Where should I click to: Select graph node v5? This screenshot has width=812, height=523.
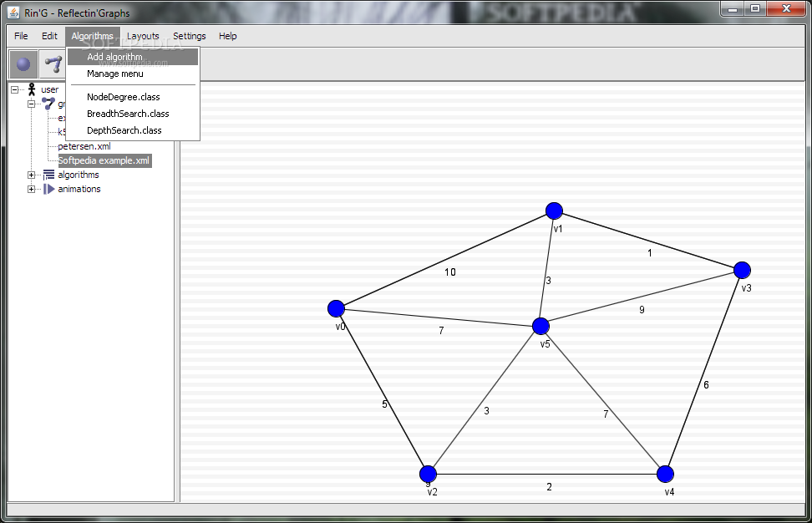540,326
